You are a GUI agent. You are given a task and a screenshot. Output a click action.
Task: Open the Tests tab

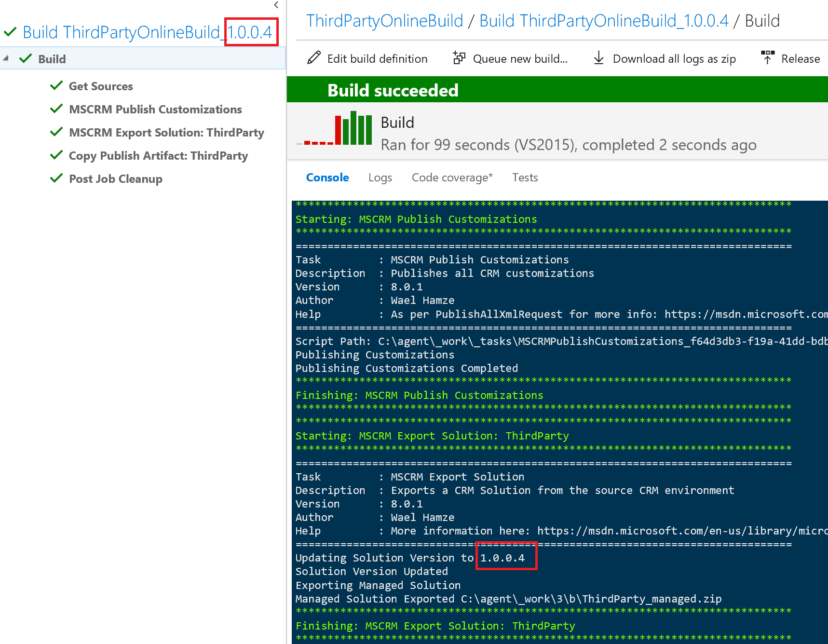pos(525,177)
